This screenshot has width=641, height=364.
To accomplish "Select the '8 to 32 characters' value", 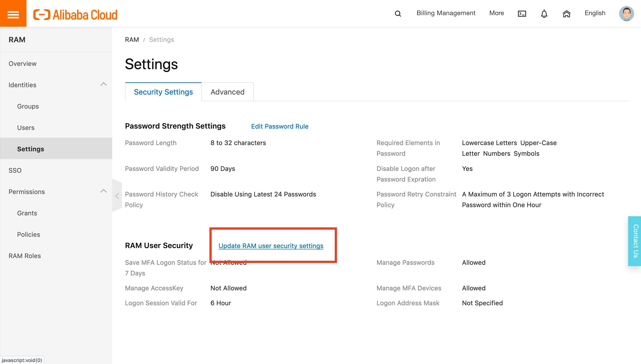I will point(238,143).
